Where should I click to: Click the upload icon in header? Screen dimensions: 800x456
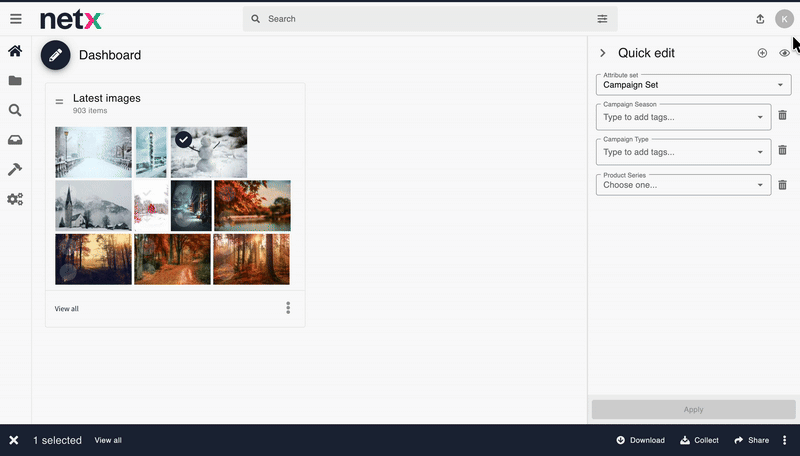click(760, 19)
